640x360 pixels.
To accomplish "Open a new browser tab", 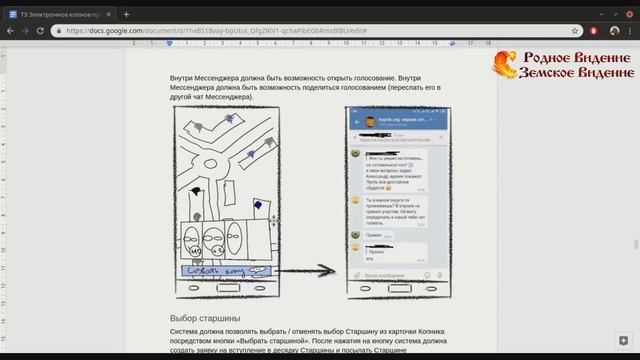I will 126,14.
